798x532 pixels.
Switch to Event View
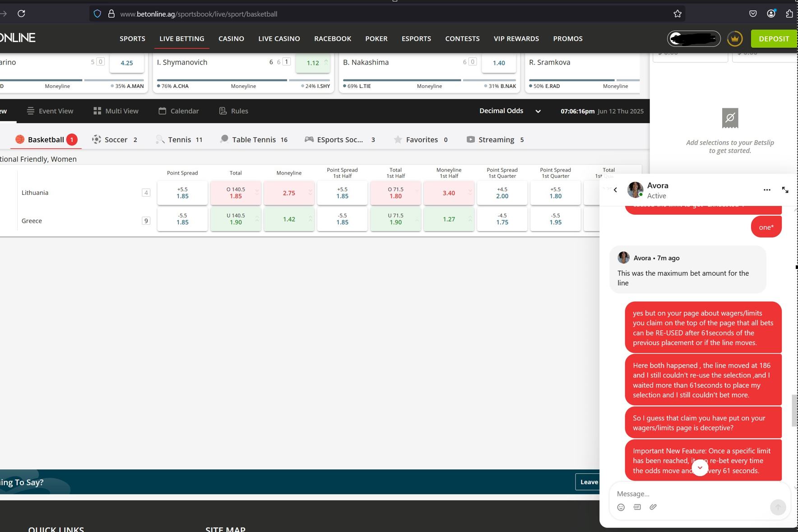[50, 111]
